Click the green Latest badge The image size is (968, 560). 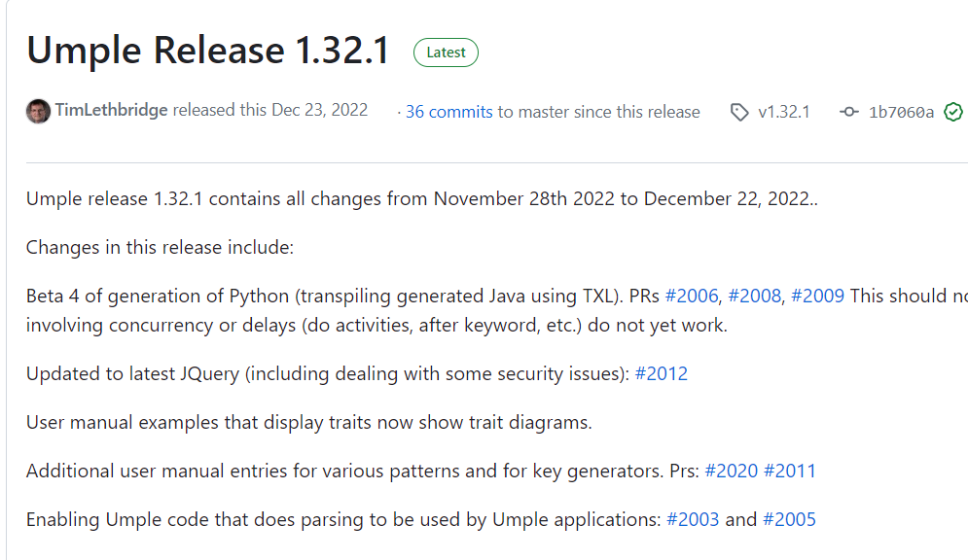446,52
